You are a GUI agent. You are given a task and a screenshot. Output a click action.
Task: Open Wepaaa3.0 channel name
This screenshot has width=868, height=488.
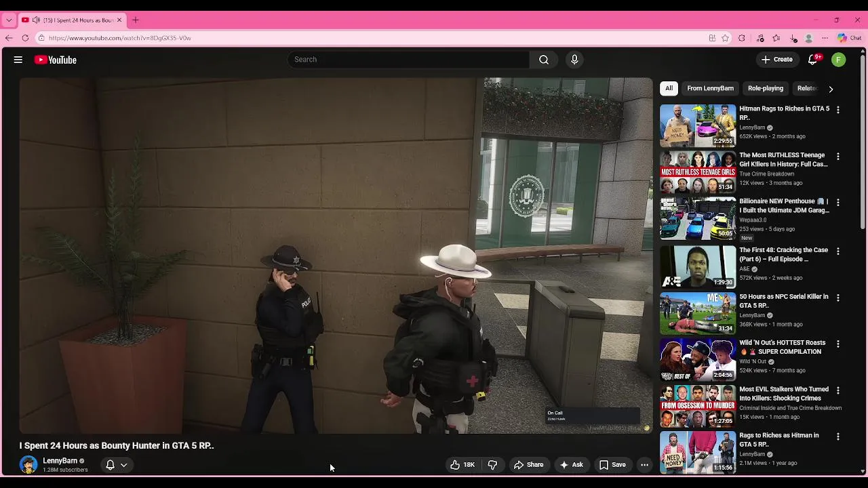tap(753, 220)
